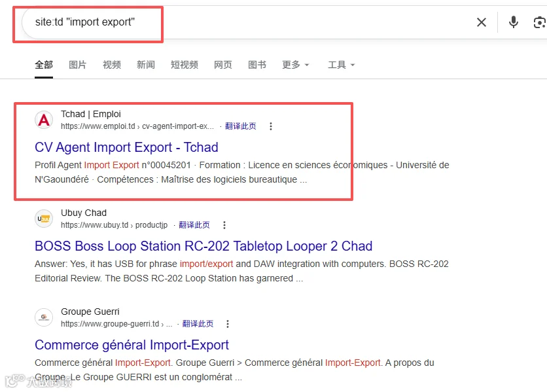Open more options for Ubuy Chad result
Image resolution: width=547 pixels, height=392 pixels.
point(224,225)
